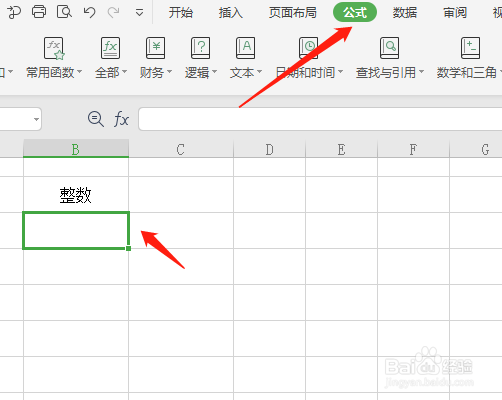
Task: Open the Name Box dropdown arrow
Action: pos(36,119)
